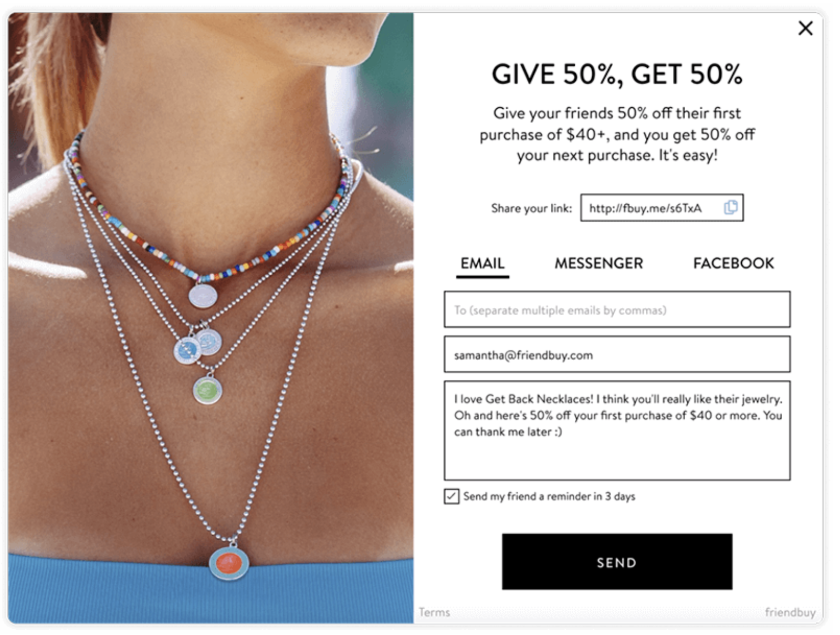Screen dimensions: 840x635
Task: Click the samantha@friendbuy.com sender field
Action: click(617, 355)
